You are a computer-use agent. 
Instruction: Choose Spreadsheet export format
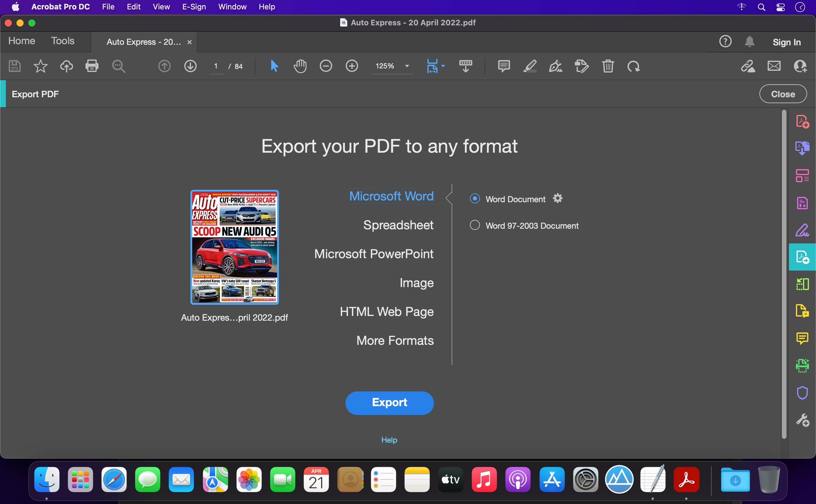coord(398,225)
